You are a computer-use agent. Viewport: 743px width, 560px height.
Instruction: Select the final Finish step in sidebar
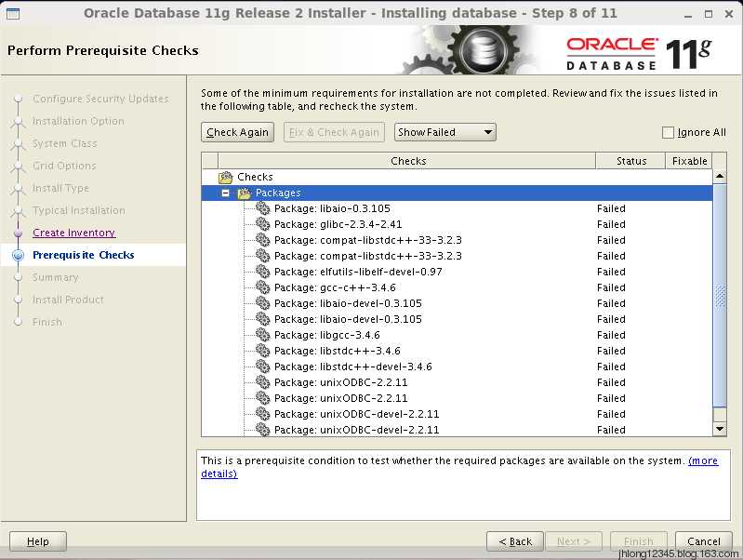point(46,322)
